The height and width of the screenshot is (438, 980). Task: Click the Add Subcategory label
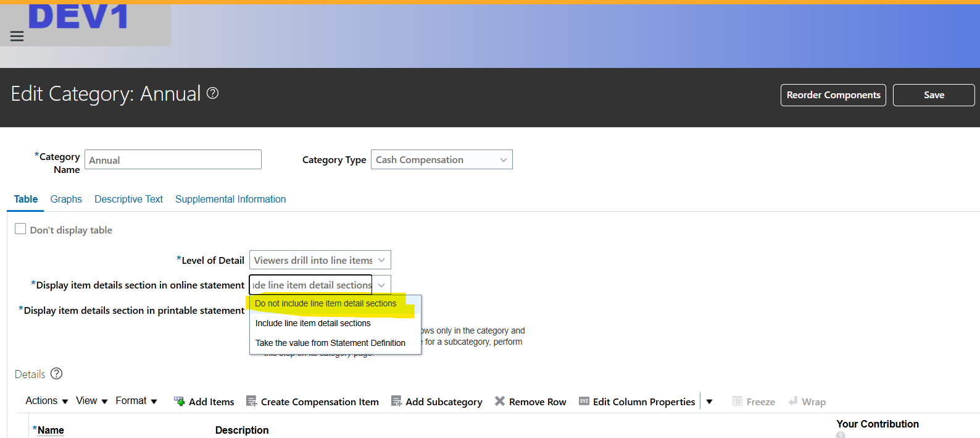[x=444, y=402]
